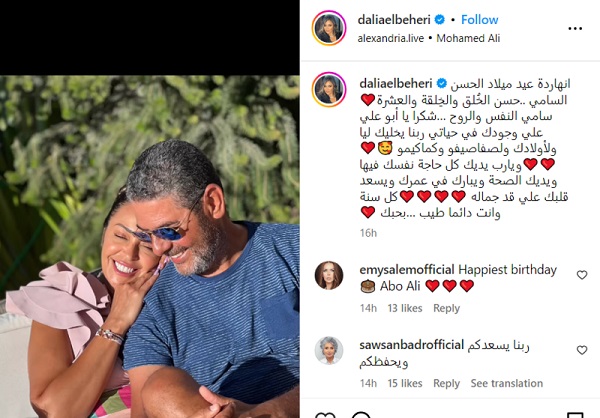600x418 pixels.
Task: See the translation of sawsanbadrofficial's comment
Action: [x=507, y=383]
